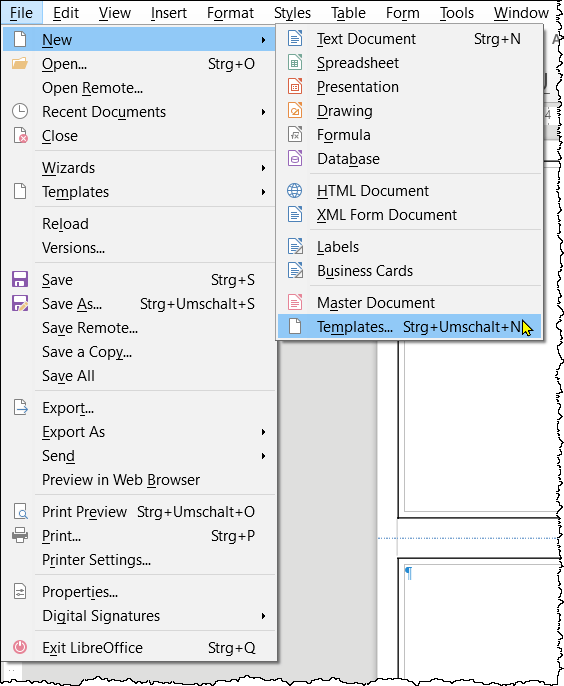Click the Strg+P shortcut text beside Print
The height and width of the screenshot is (686, 564).
coord(233,536)
